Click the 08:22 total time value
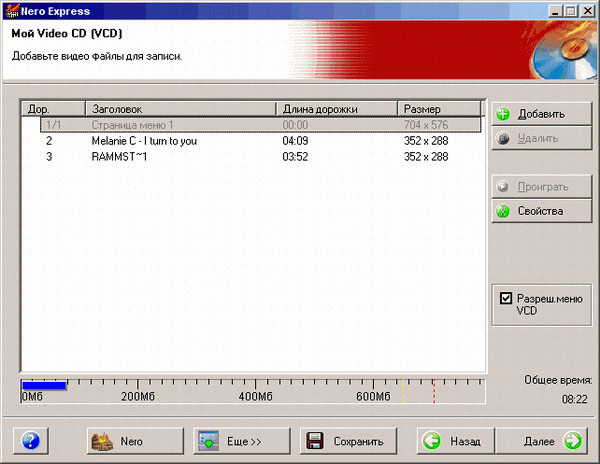This screenshot has height=464, width=600. tap(574, 399)
